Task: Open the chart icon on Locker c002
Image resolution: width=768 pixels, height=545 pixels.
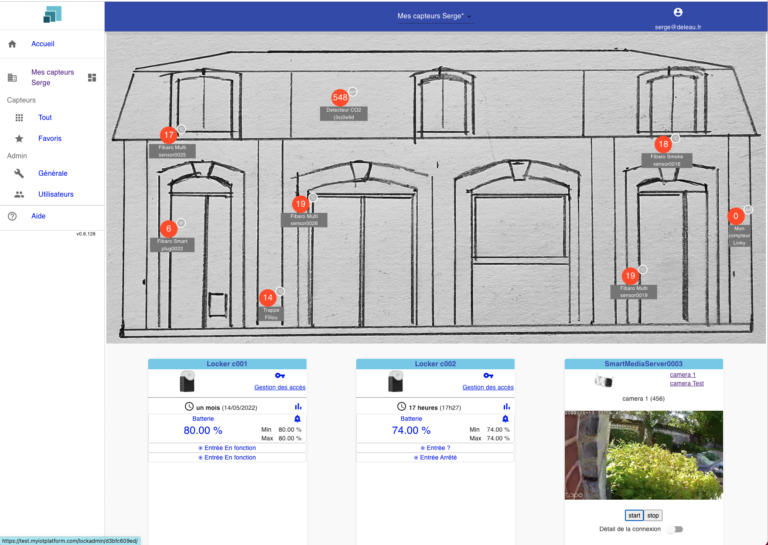Action: 505,406
